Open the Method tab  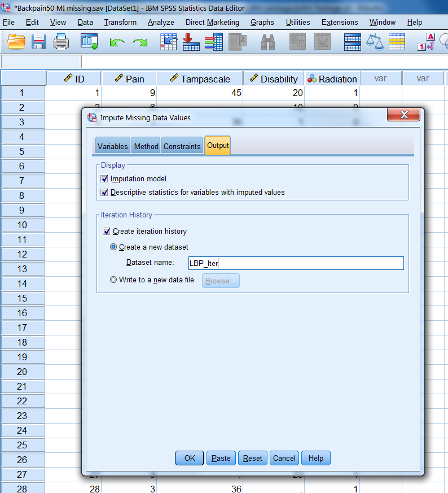(x=146, y=146)
